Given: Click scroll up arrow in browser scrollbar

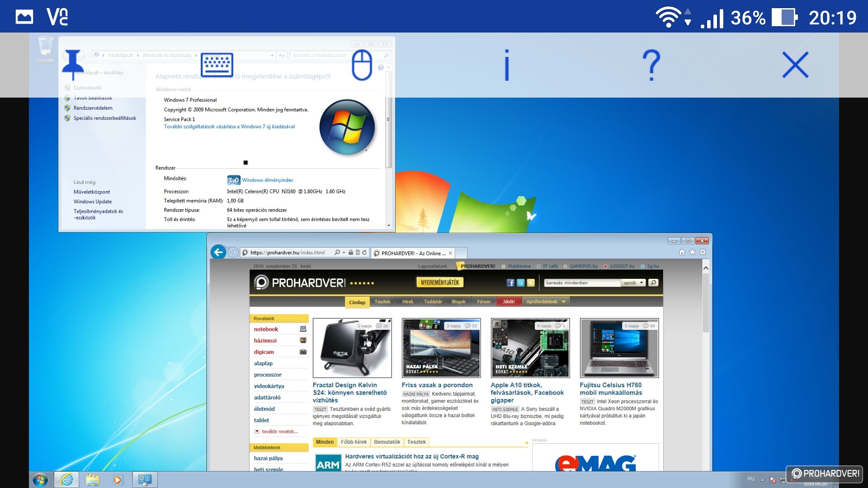Looking at the screenshot, I should 706,268.
